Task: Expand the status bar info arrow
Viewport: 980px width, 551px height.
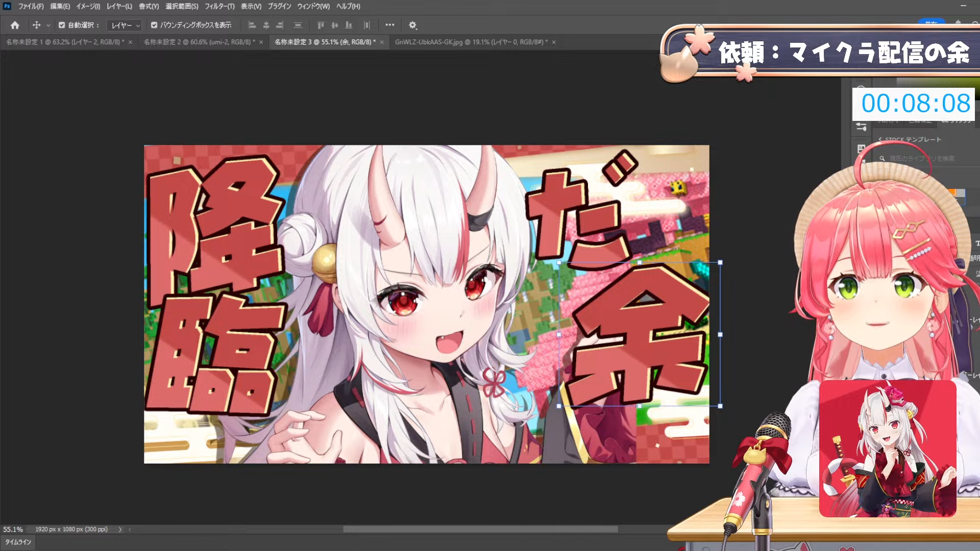Action: [120, 530]
